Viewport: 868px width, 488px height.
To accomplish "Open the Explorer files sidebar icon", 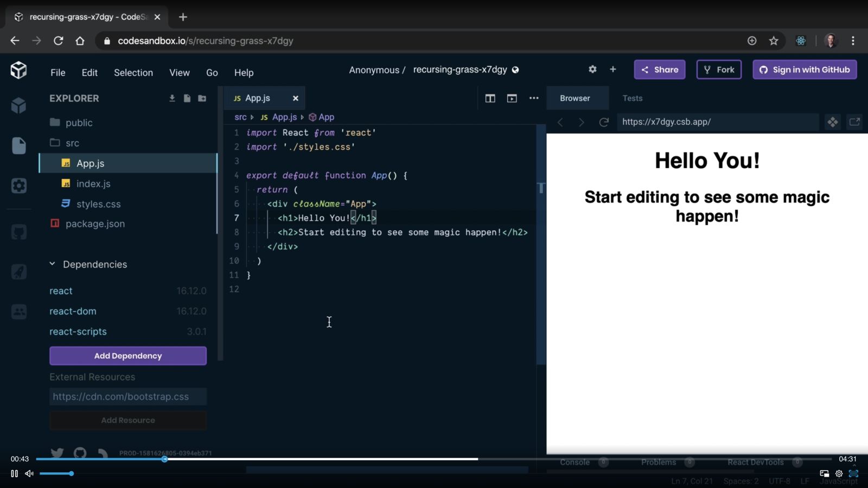I will [x=18, y=145].
